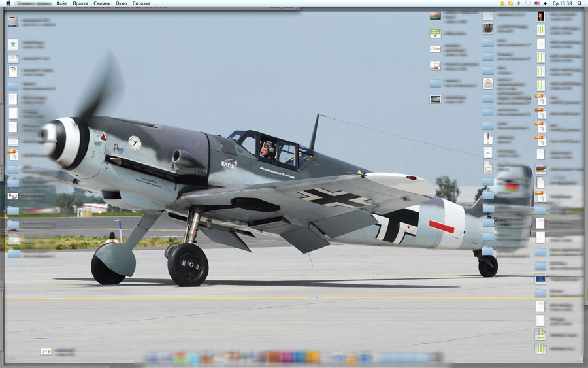Select the green grid spreadsheet icon below sunset thumbnail

[x=435, y=32]
